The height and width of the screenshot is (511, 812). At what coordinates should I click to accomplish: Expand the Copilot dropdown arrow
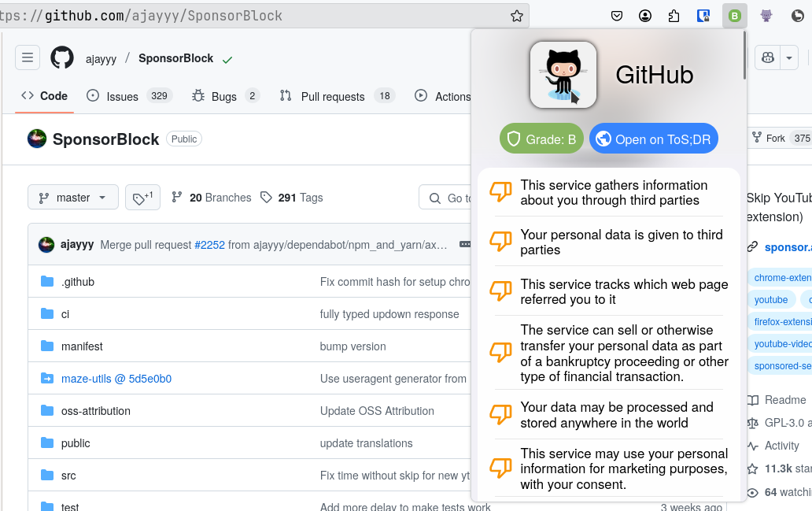tap(789, 57)
